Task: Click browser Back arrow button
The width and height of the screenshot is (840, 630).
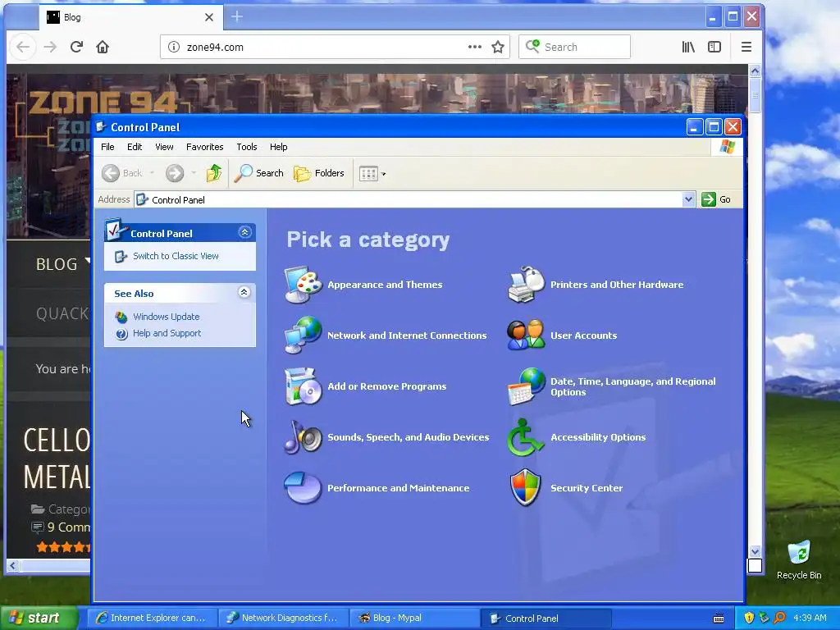Action: (23, 47)
